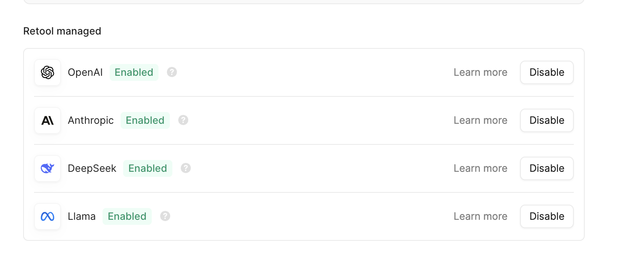This screenshot has width=644, height=256.
Task: Disable the Llama provider
Action: click(x=546, y=216)
